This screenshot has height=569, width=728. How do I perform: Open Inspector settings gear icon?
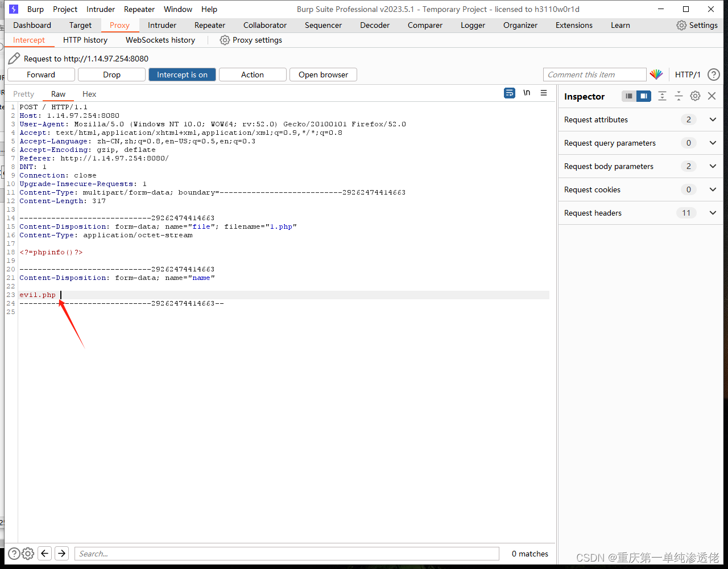point(695,96)
